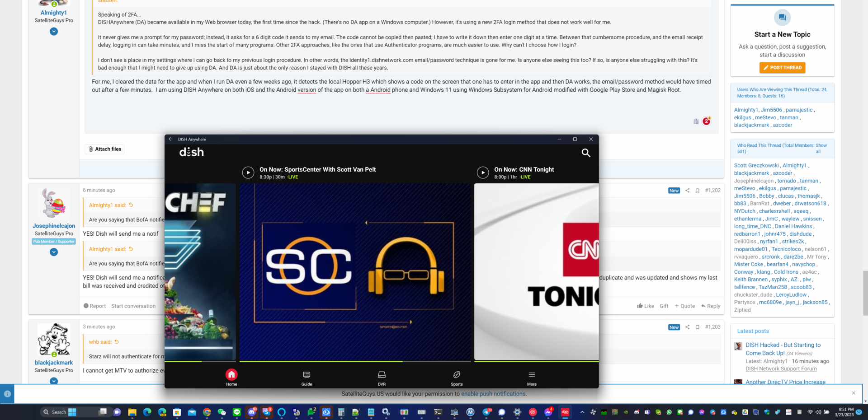Viewport: 868px width, 420px height.
Task: Open Microsoft Edge from taskbar
Action: click(x=147, y=412)
